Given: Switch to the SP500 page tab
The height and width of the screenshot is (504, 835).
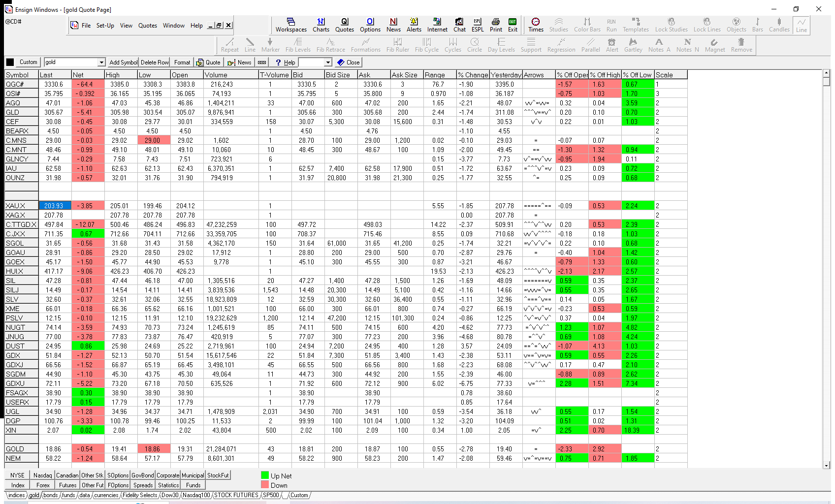Looking at the screenshot, I should [x=270, y=495].
